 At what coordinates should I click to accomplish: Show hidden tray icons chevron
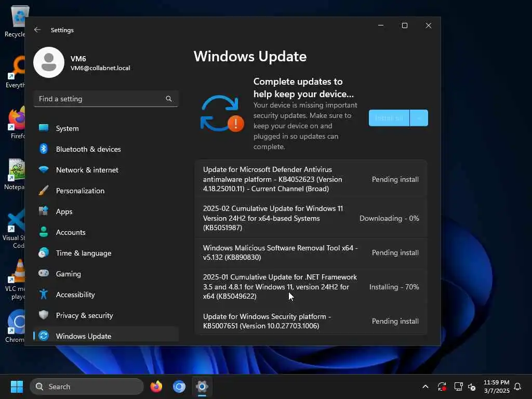tap(425, 387)
